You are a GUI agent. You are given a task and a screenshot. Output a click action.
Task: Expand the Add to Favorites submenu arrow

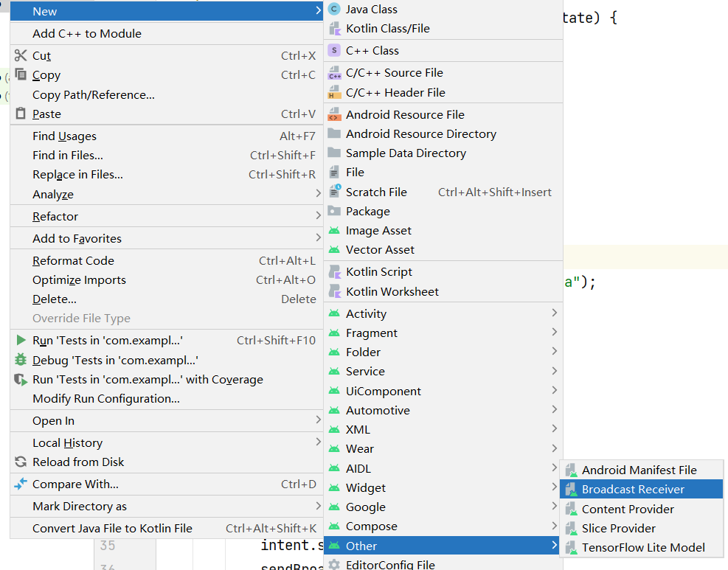pyautogui.click(x=319, y=237)
